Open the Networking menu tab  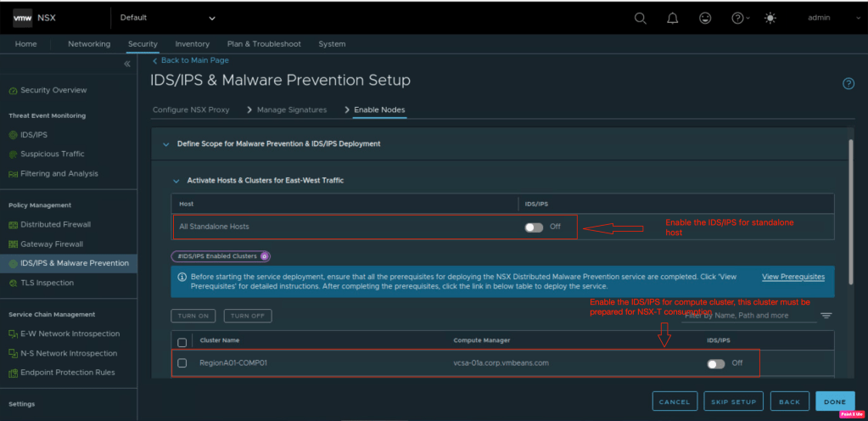89,44
